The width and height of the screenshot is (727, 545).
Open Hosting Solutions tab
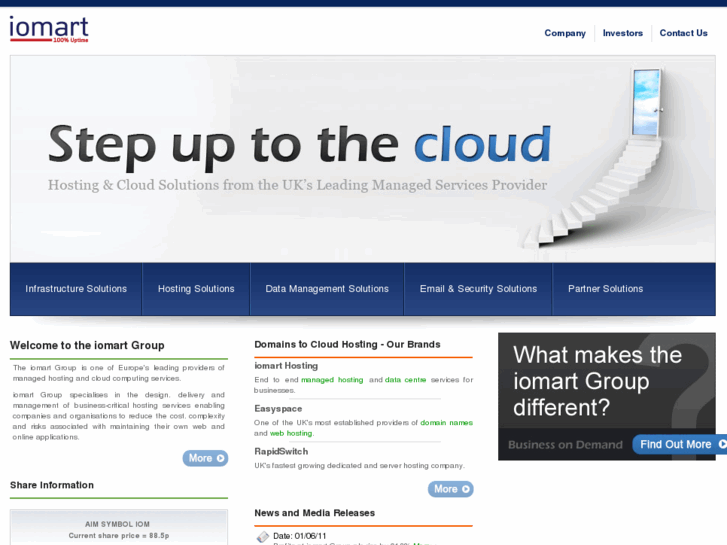196,289
